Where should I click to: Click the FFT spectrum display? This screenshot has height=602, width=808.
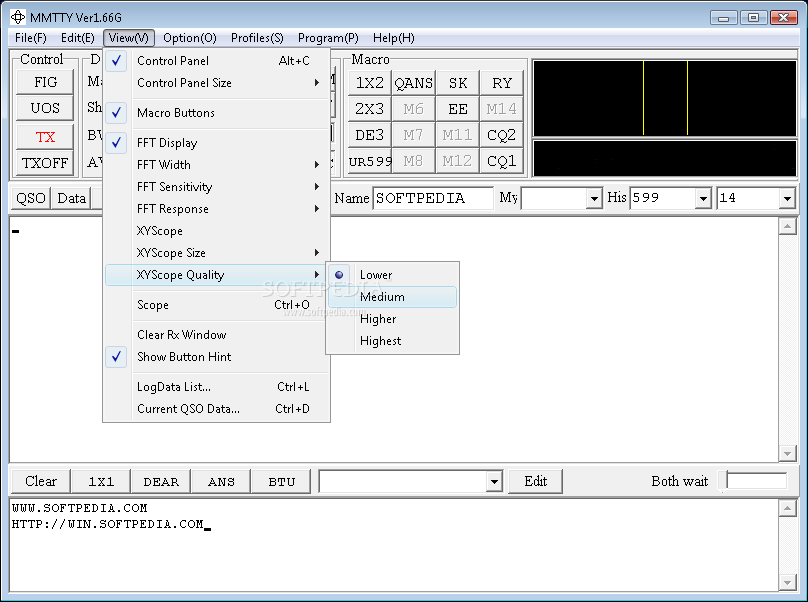(665, 98)
